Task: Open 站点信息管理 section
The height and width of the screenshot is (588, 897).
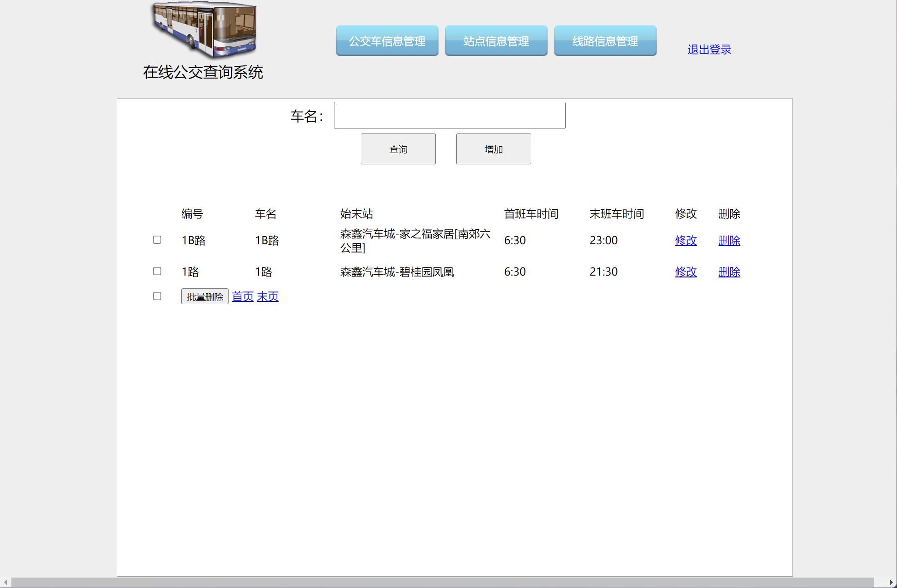Action: (x=496, y=41)
